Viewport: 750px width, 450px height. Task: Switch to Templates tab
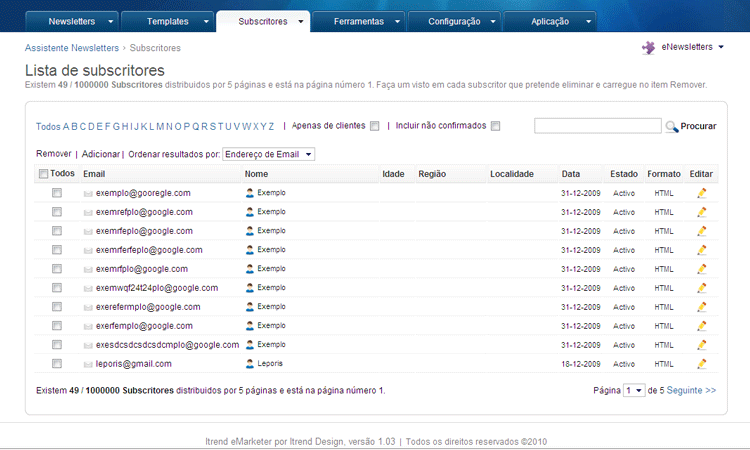tap(167, 22)
